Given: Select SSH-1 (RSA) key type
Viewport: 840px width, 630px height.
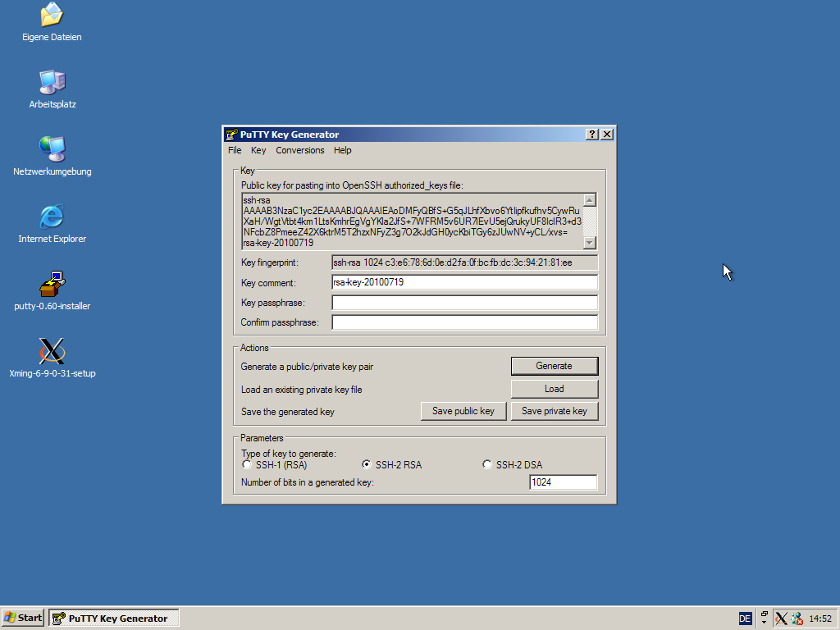Looking at the screenshot, I should (247, 465).
